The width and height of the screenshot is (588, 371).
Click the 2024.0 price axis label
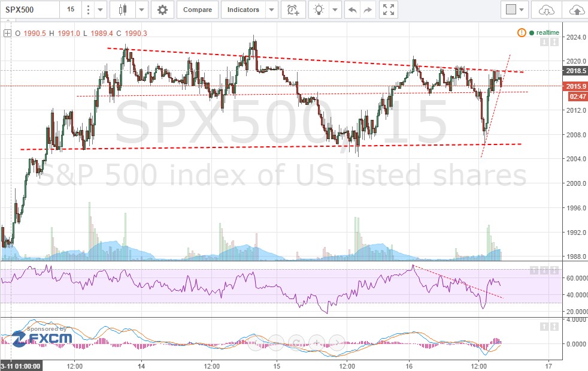pyautogui.click(x=575, y=37)
